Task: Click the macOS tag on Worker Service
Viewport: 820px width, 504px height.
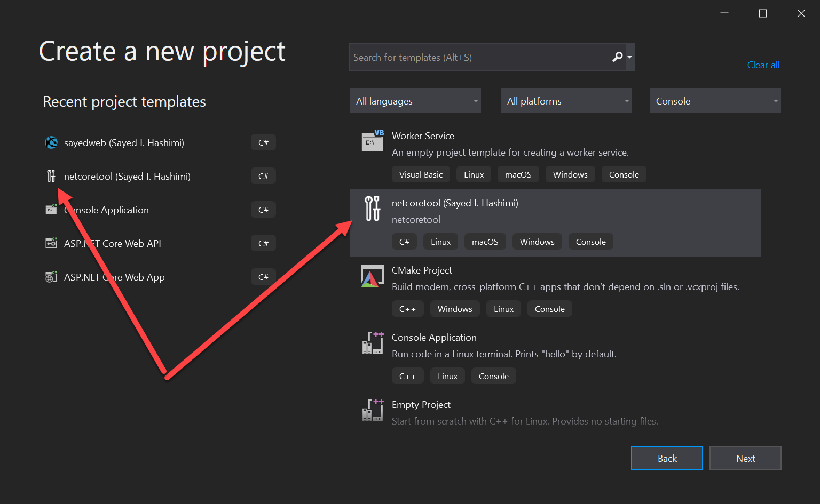Action: coord(518,174)
